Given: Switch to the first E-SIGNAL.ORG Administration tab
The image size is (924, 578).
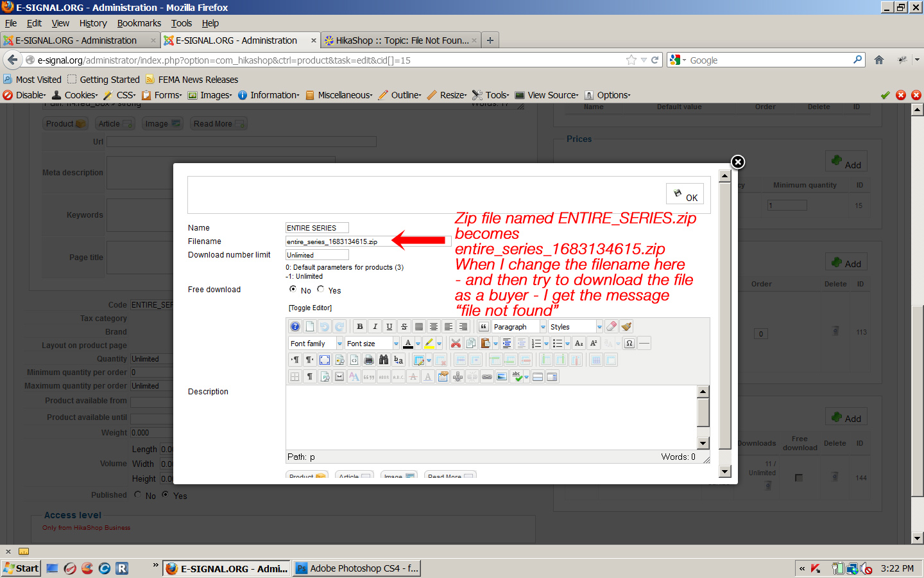Looking at the screenshot, I should (x=80, y=40).
